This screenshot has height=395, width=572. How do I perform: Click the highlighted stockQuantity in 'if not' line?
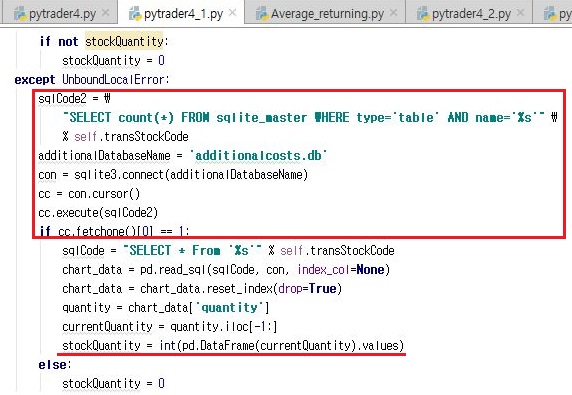point(124,42)
